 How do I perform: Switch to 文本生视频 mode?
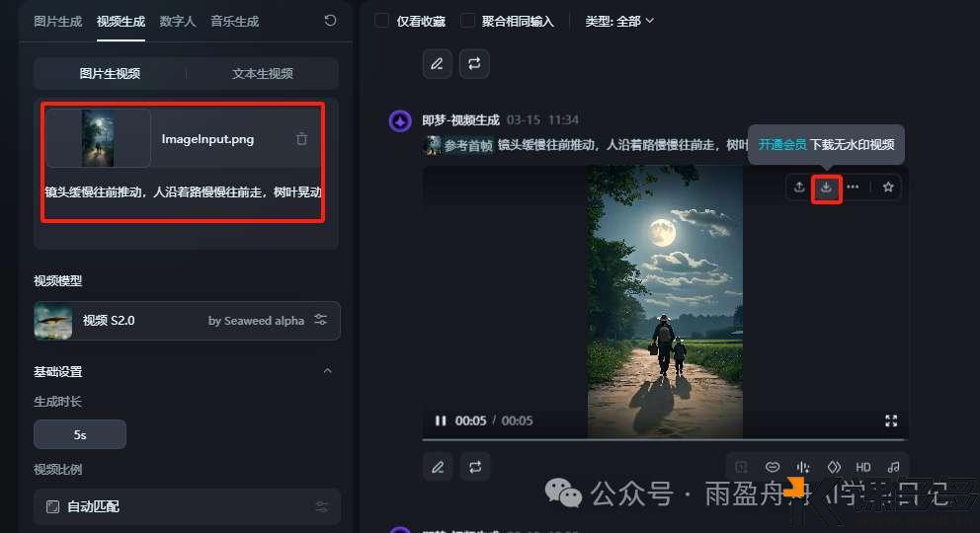(x=263, y=74)
